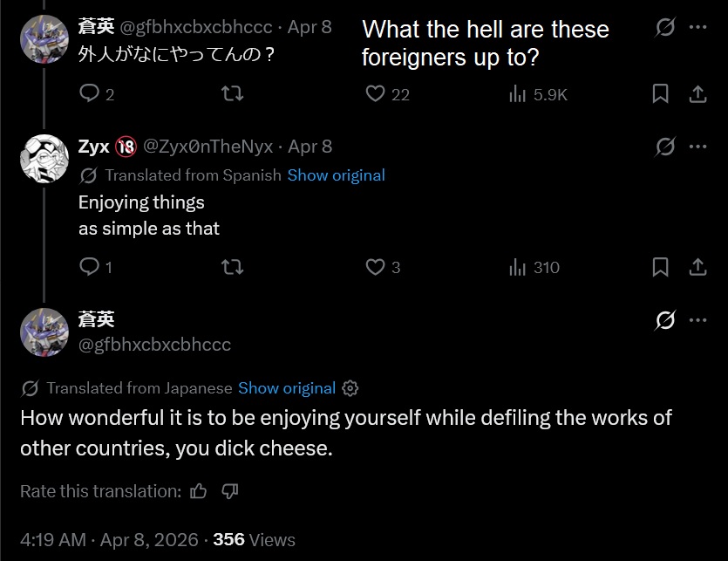
Task: Rate this translation thumbs up
Action: pyautogui.click(x=199, y=491)
